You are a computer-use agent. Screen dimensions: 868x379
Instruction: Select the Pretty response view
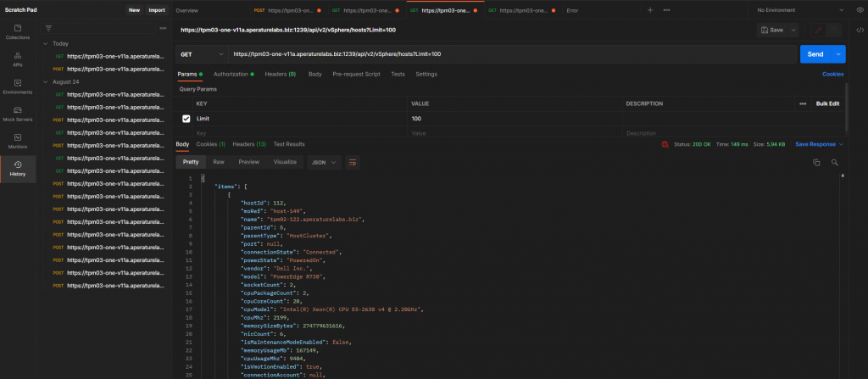[x=191, y=162]
